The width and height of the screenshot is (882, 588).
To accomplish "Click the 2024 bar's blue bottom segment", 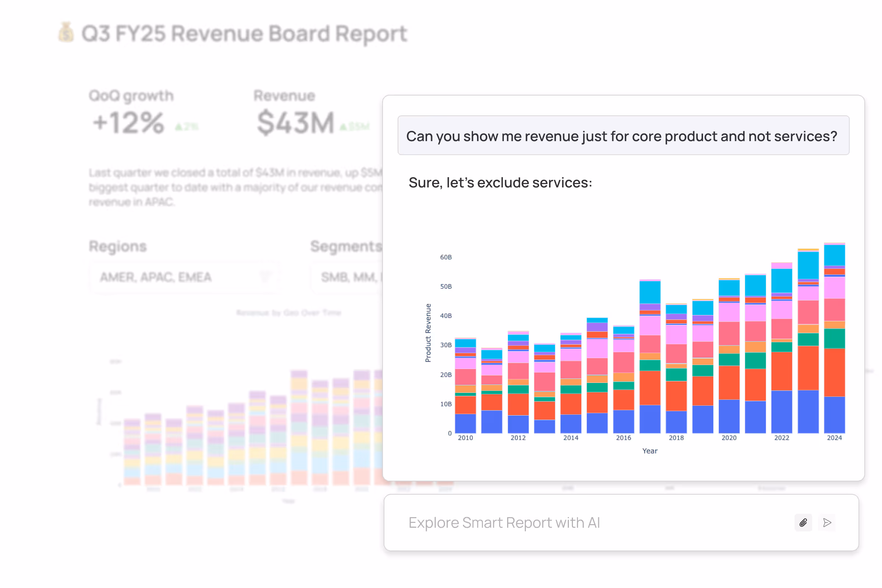I will click(x=834, y=415).
